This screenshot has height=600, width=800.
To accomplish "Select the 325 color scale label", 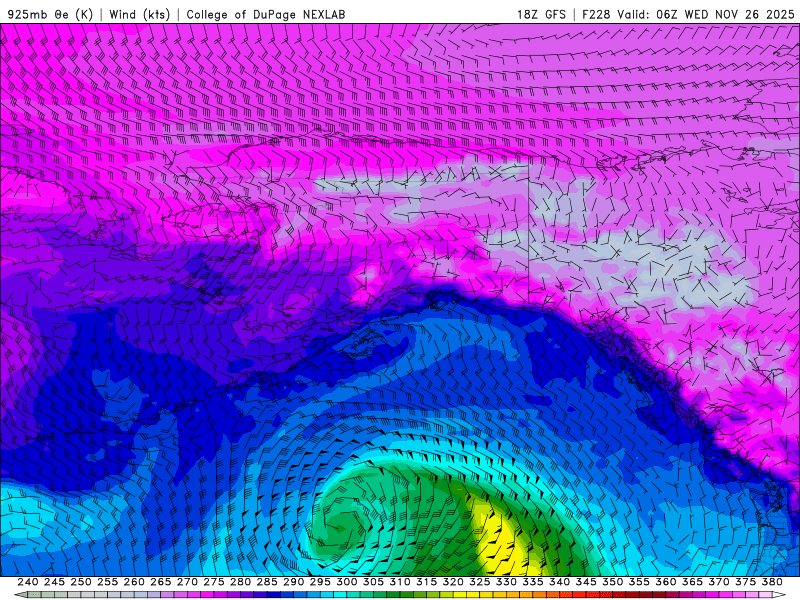I will point(480,582).
